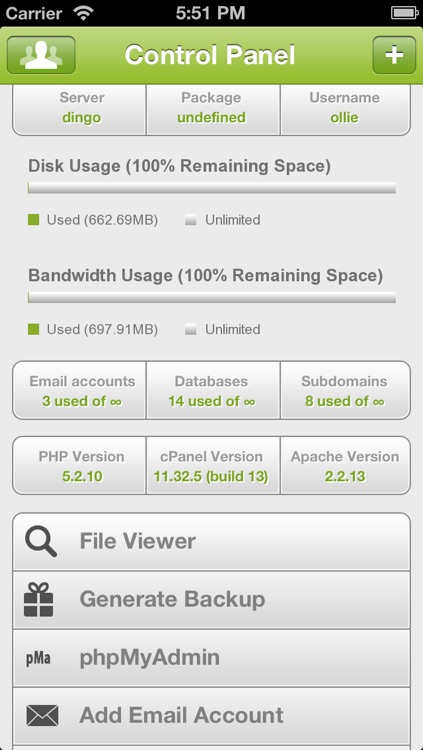Viewport: 423px width, 750px height.
Task: Tap the Wi-Fi status icon
Action: pos(84,13)
